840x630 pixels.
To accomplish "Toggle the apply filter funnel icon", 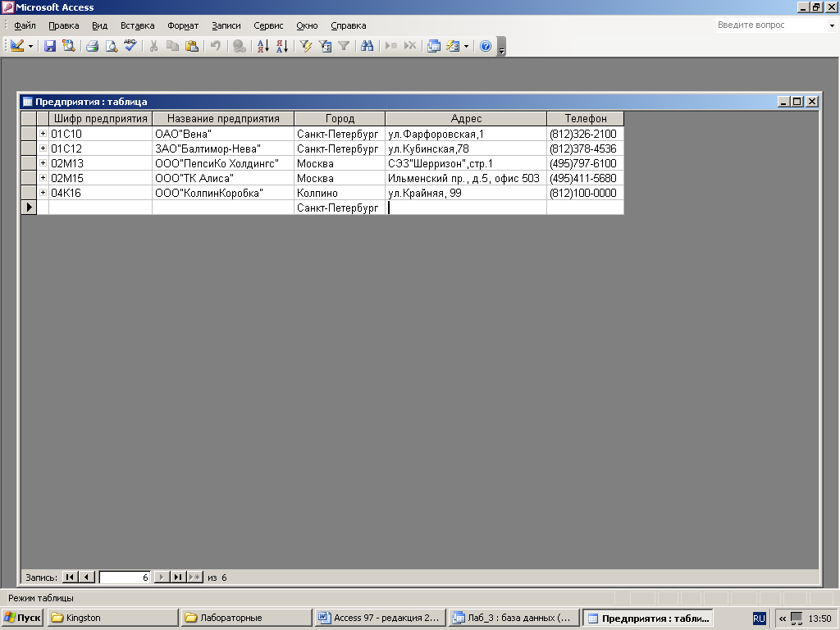I will [344, 46].
